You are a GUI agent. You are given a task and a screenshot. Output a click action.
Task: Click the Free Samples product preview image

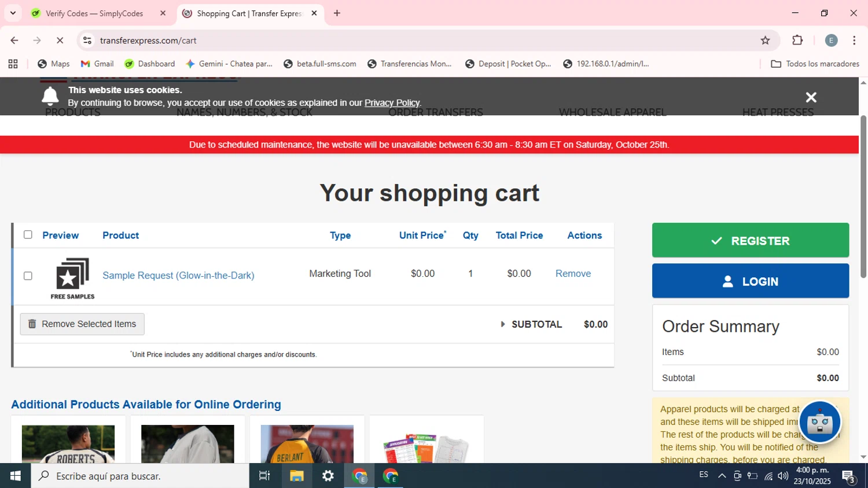click(x=72, y=278)
